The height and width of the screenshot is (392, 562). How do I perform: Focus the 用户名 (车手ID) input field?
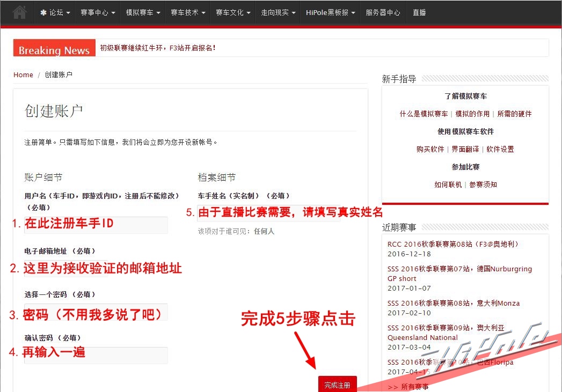tap(96, 225)
